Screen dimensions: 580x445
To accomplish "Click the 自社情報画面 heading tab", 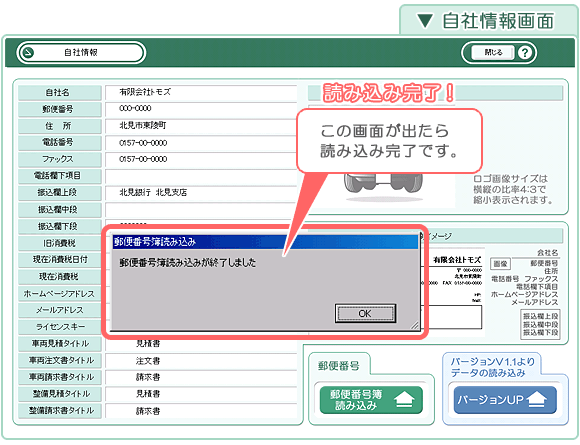I will tap(488, 21).
